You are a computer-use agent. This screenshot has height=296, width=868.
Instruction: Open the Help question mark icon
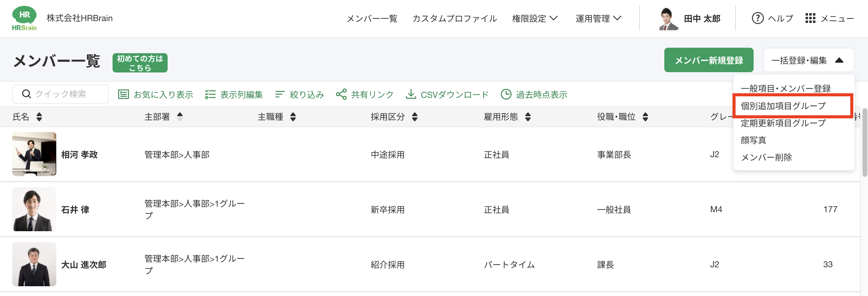pos(758,18)
